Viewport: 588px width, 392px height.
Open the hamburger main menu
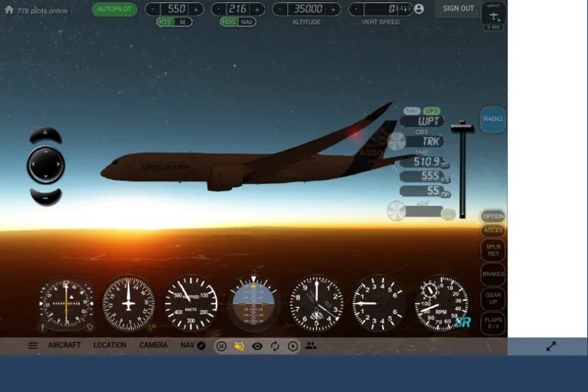click(x=33, y=345)
